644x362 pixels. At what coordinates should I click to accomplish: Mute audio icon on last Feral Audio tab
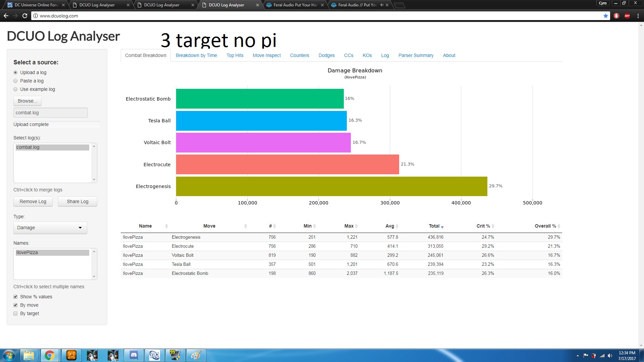tap(382, 5)
